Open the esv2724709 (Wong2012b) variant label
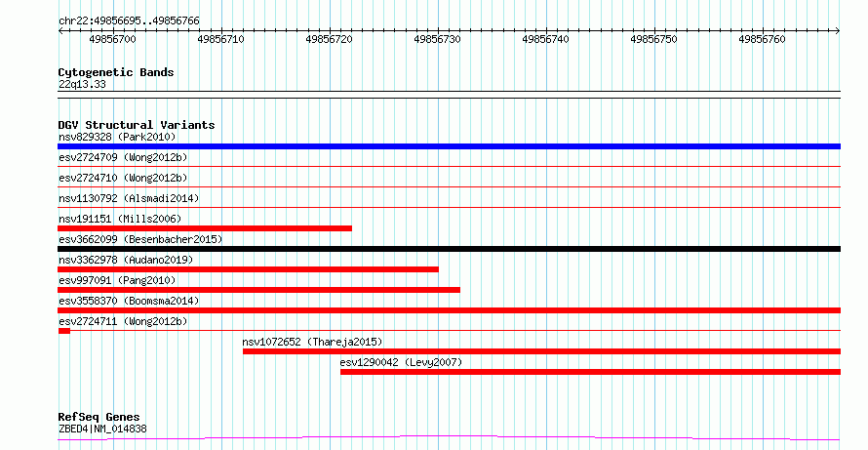 123,157
